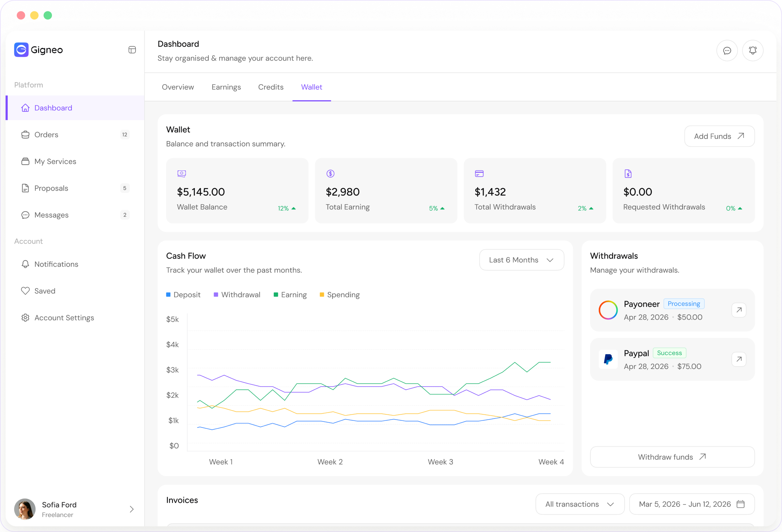
Task: Toggle the Deposit series in the legend
Action: 183,295
